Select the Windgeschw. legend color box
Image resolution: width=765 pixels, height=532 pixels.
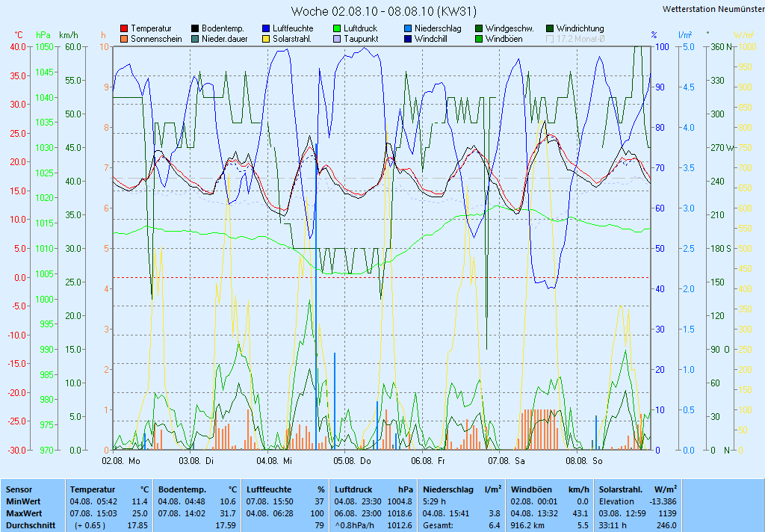tap(479, 29)
